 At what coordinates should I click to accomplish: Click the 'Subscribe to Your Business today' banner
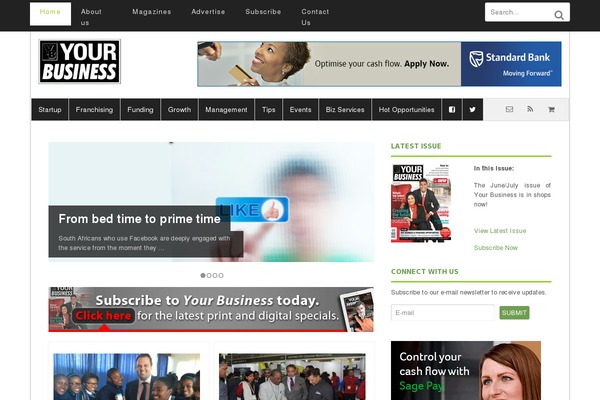[211, 309]
